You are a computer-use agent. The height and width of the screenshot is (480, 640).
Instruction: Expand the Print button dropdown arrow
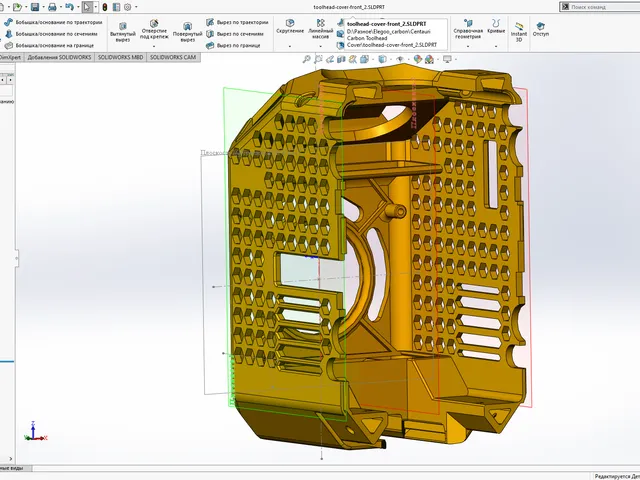coord(61,7)
